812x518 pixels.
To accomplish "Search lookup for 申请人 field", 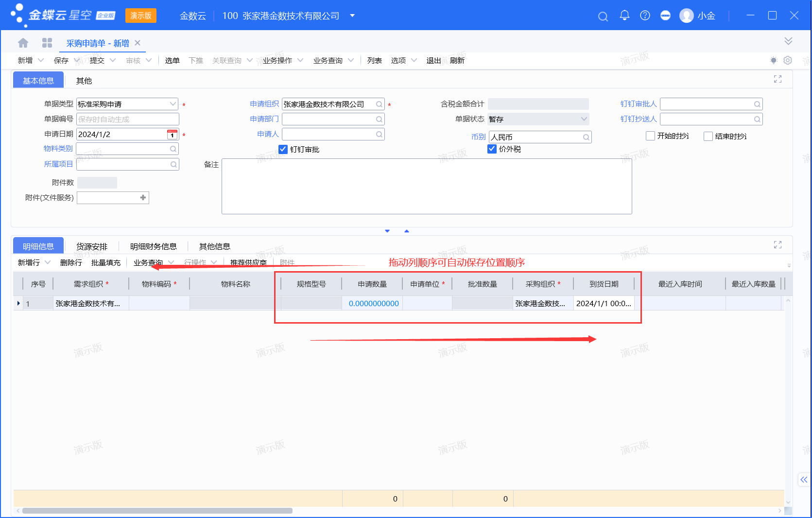I will click(379, 134).
